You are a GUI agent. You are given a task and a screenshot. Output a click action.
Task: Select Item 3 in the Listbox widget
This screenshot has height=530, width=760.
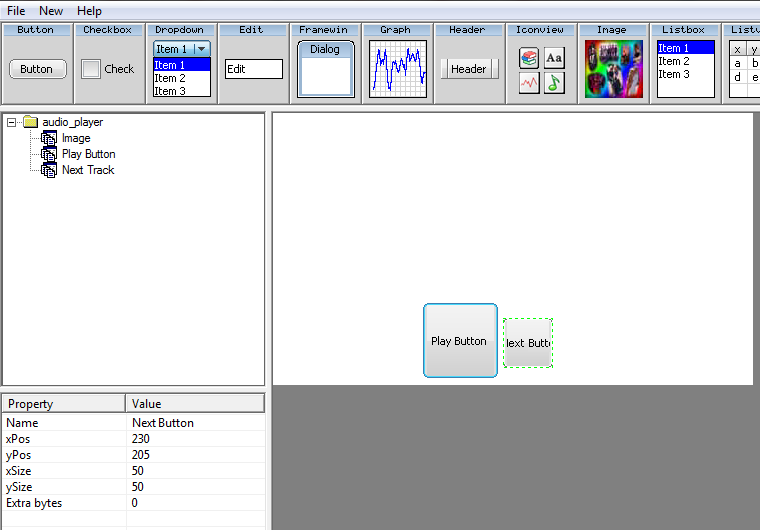coord(674,74)
